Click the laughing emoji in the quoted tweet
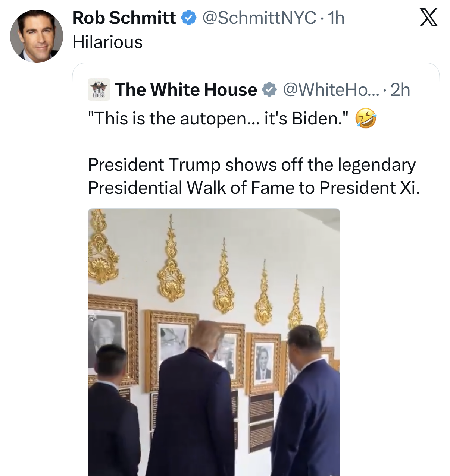 click(366, 119)
